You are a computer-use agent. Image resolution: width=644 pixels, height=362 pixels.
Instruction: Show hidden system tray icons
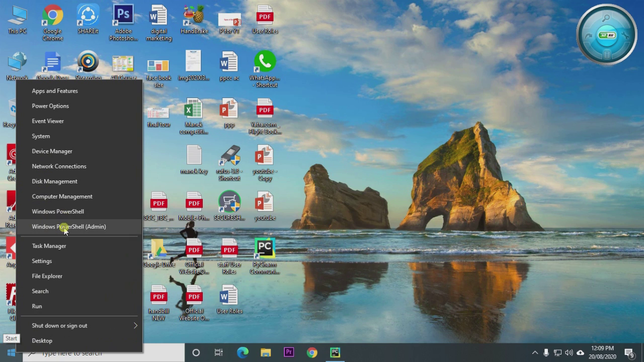click(535, 353)
